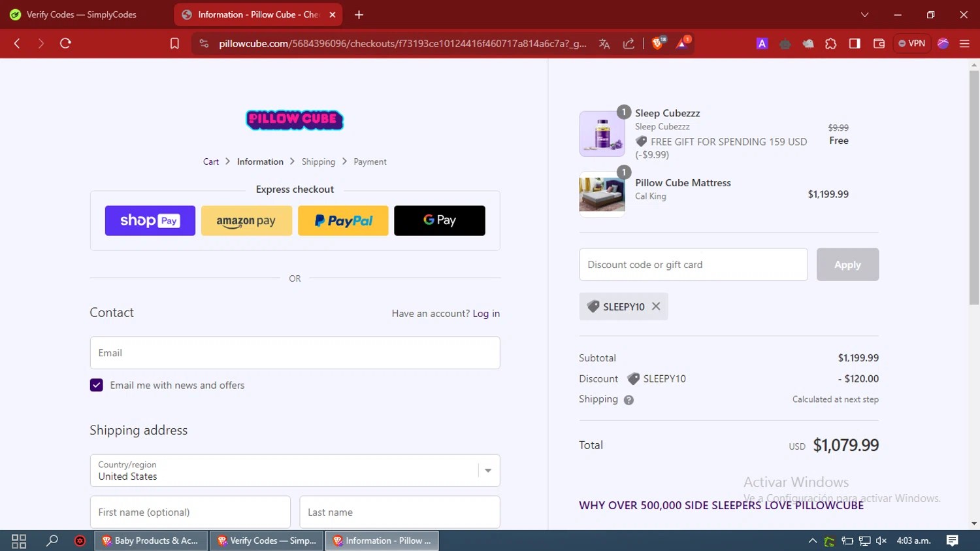Open the extensions puzzle menu
This screenshot has height=551, width=980.
click(x=831, y=44)
